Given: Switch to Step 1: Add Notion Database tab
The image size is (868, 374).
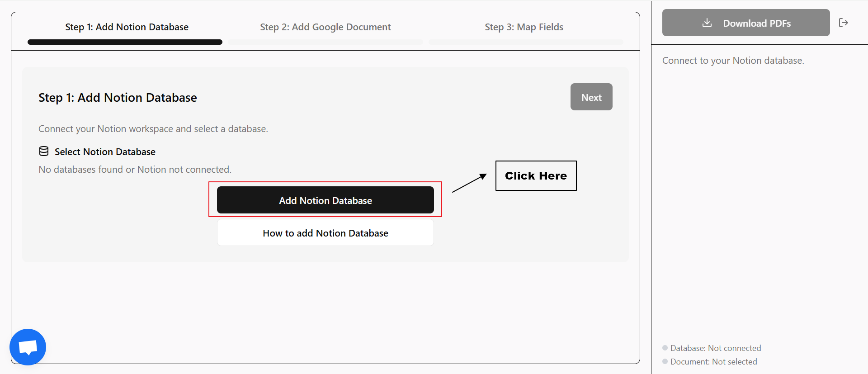Looking at the screenshot, I should point(127,27).
